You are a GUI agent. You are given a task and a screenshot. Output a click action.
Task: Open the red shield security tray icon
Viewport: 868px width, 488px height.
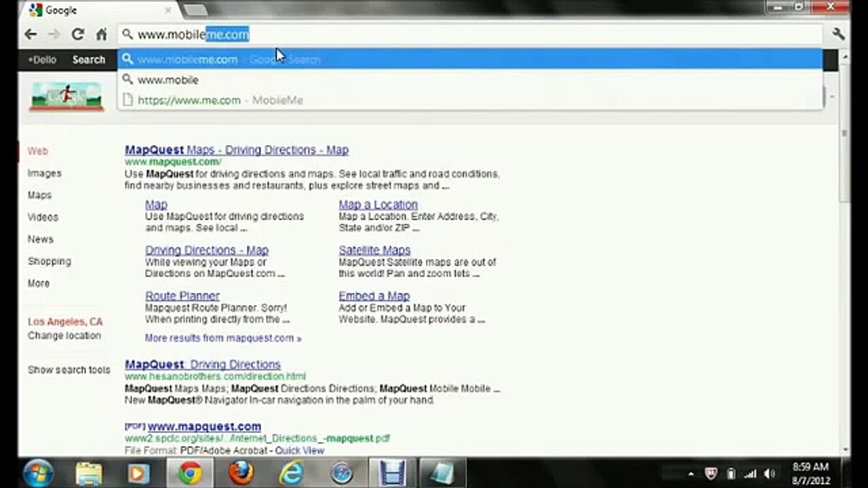pyautogui.click(x=712, y=474)
